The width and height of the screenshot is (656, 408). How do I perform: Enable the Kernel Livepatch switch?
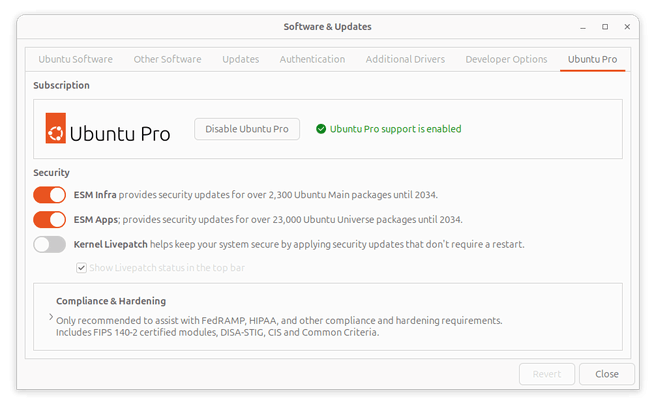(50, 244)
